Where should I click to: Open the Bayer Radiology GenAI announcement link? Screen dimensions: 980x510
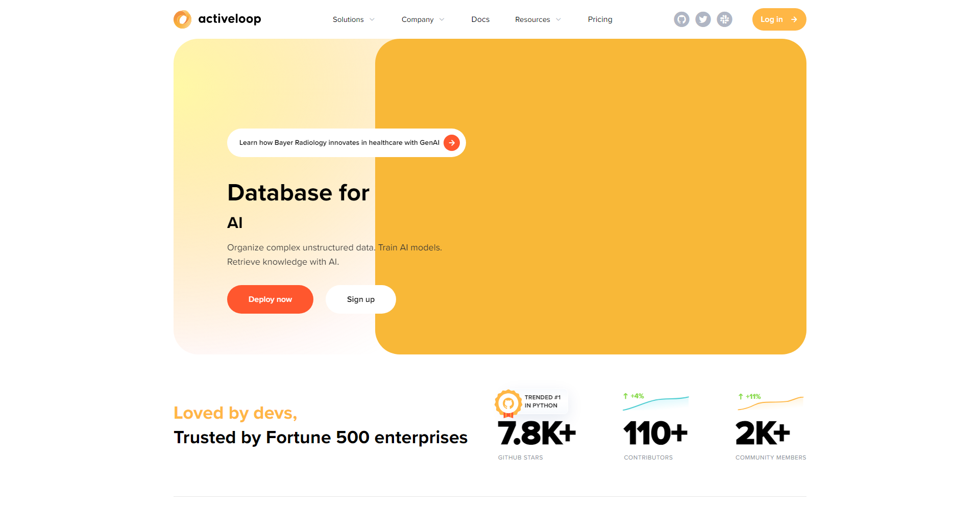[339, 143]
